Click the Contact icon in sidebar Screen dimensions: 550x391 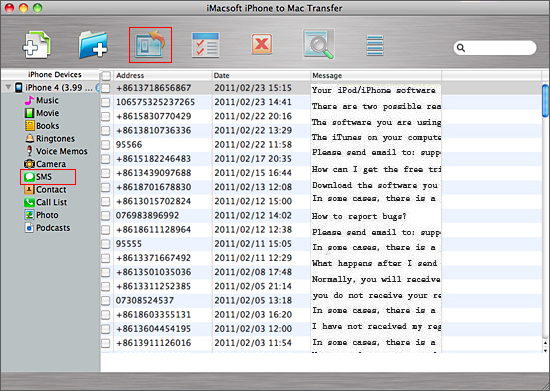[29, 189]
